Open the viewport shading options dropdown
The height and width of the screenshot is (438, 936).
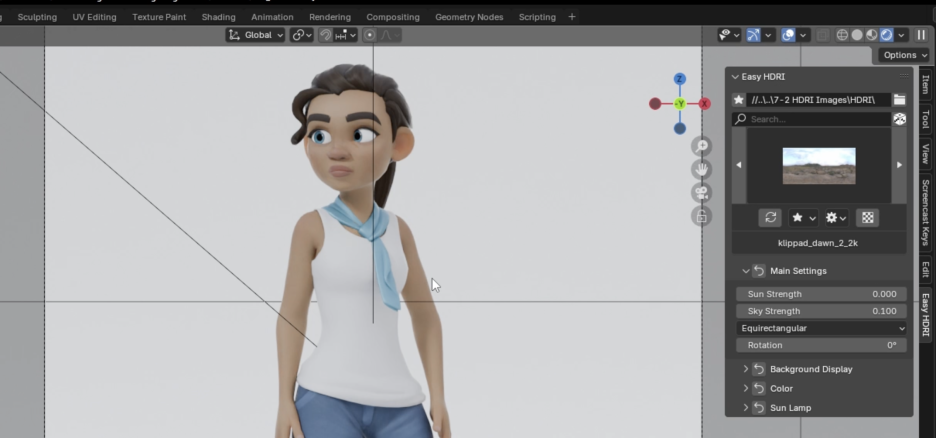[x=901, y=35]
